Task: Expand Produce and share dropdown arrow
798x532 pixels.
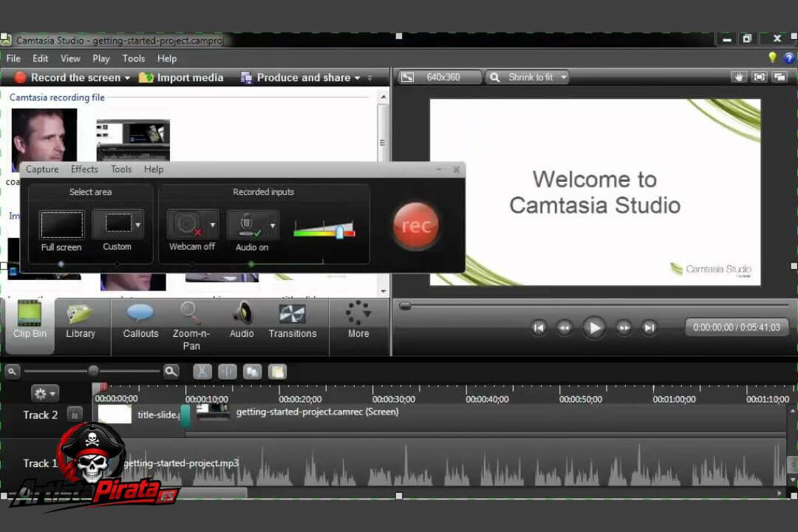Action: pyautogui.click(x=358, y=78)
